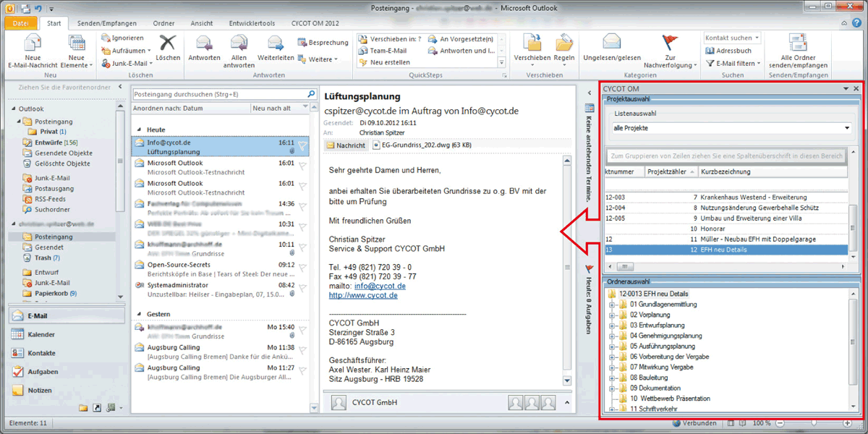Switch to the Ansicht tab
The image size is (868, 434).
[202, 23]
